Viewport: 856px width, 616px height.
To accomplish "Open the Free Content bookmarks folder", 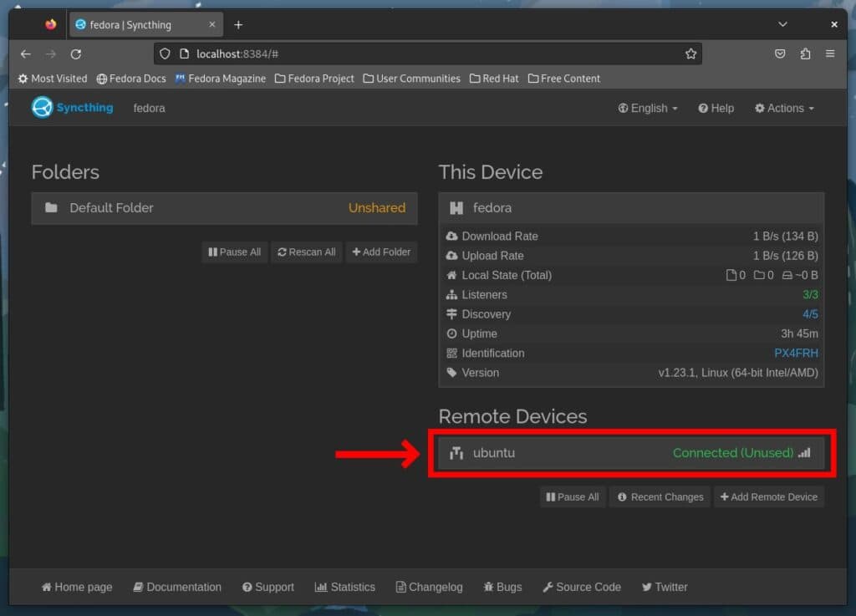I will click(564, 79).
